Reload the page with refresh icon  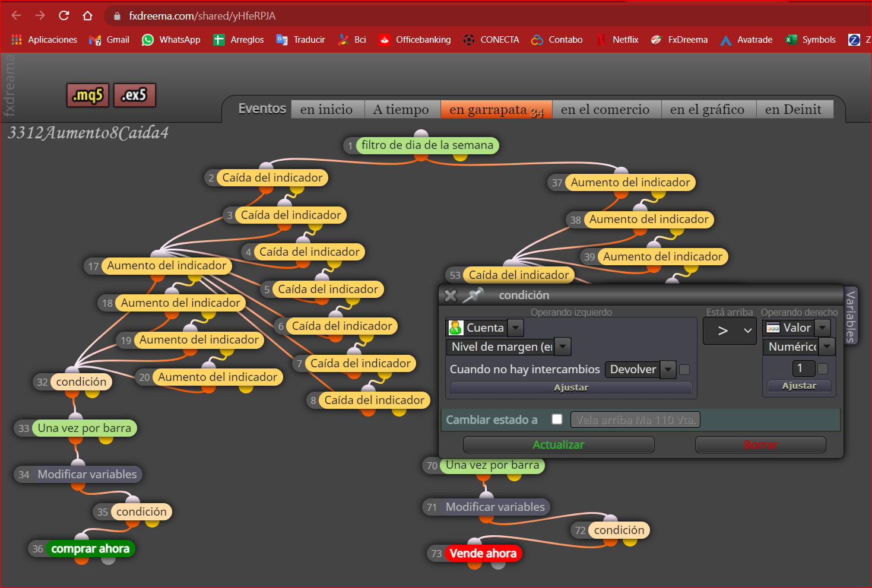[x=64, y=15]
